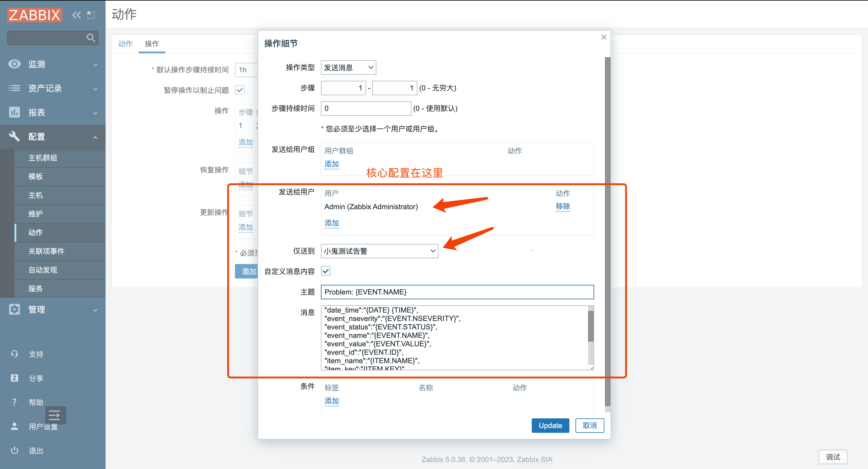Switch to the 动作 tab
Viewport: 868px width, 469px height.
pos(125,44)
